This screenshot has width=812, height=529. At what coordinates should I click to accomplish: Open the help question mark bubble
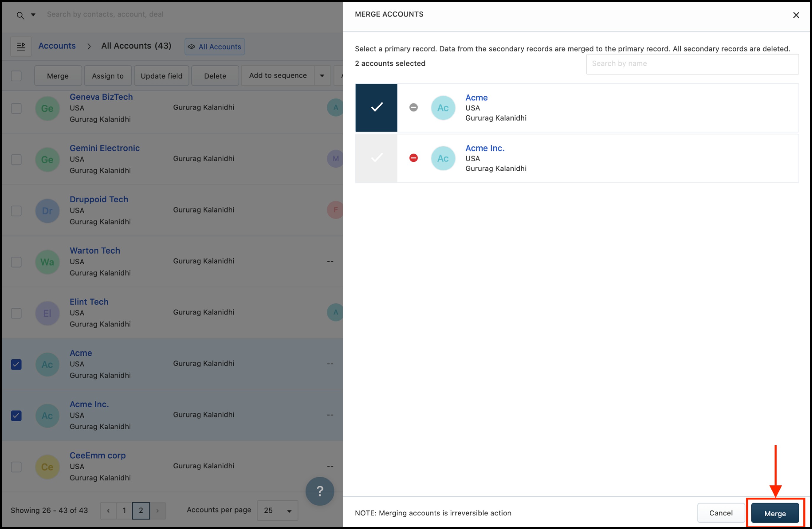[x=320, y=491]
